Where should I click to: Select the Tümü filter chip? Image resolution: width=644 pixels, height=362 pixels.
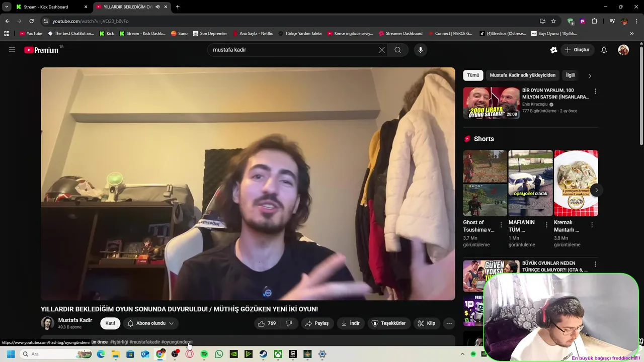[473, 75]
